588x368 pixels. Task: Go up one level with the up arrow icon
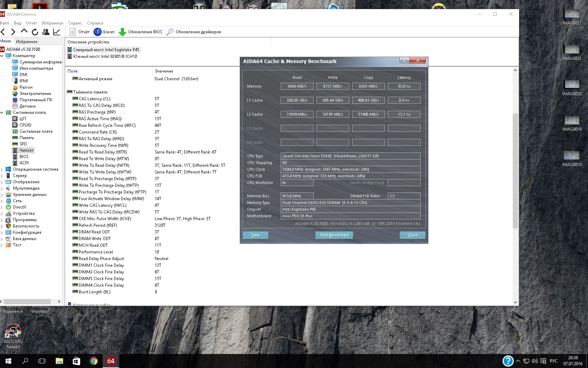pos(24,32)
